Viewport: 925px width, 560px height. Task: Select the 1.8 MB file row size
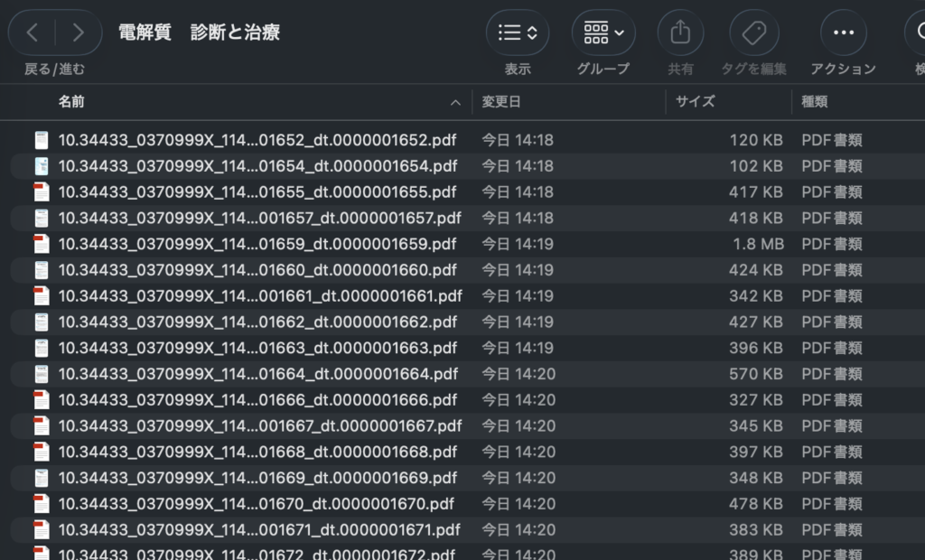pos(758,244)
